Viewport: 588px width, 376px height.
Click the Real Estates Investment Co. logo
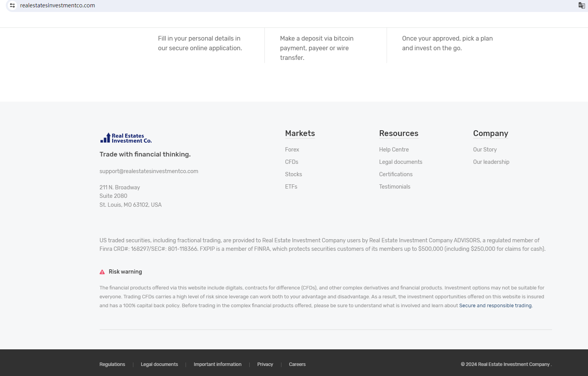tap(126, 138)
